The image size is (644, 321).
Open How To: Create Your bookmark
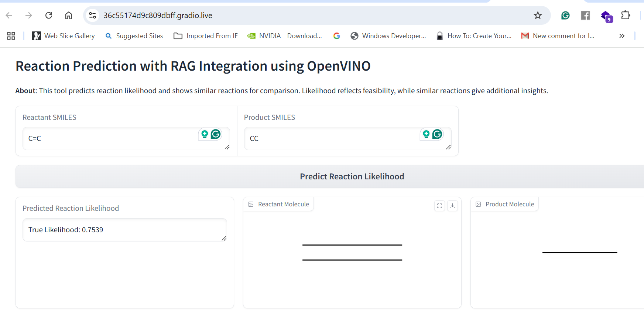pos(474,36)
